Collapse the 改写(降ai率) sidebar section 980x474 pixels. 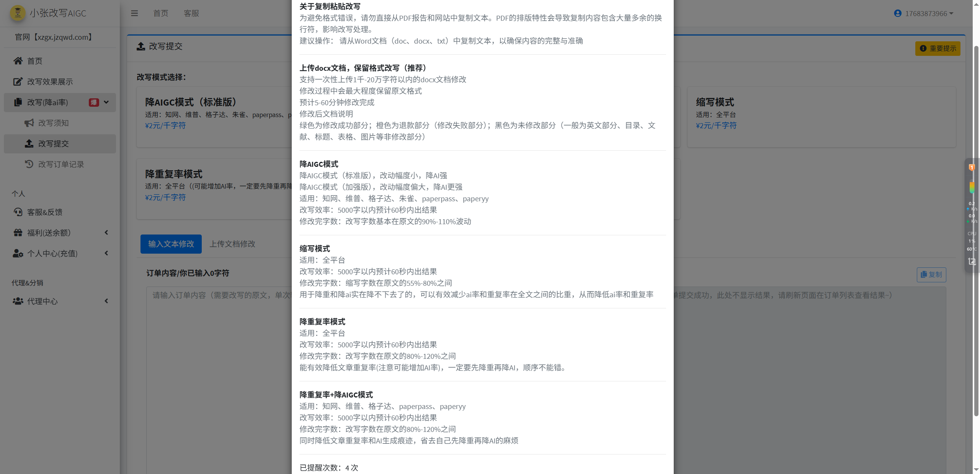tap(106, 102)
